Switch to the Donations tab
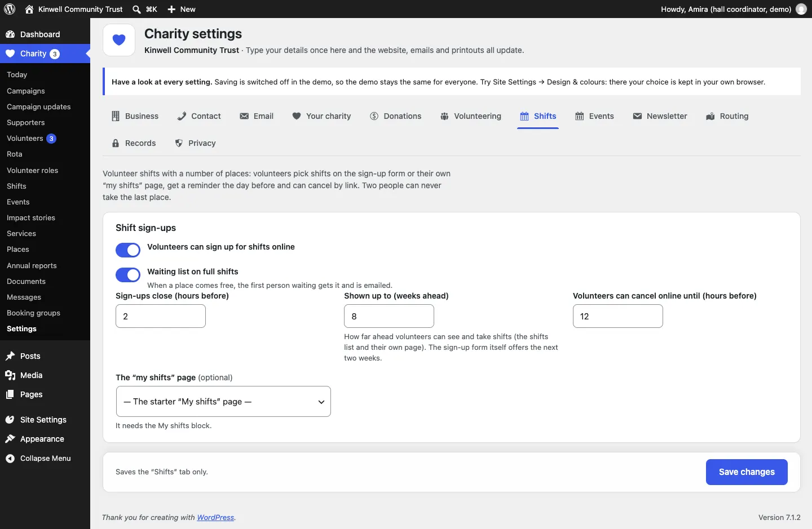 [396, 116]
